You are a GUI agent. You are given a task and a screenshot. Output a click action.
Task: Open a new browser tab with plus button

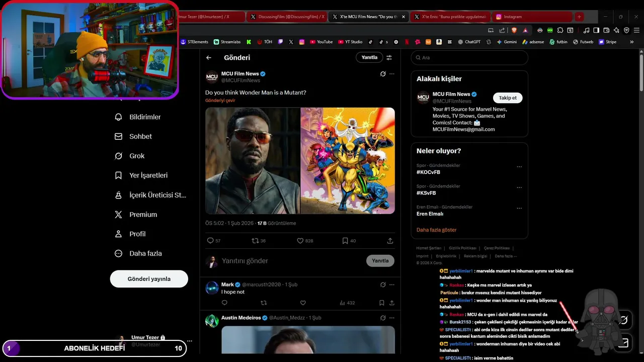coord(579,17)
